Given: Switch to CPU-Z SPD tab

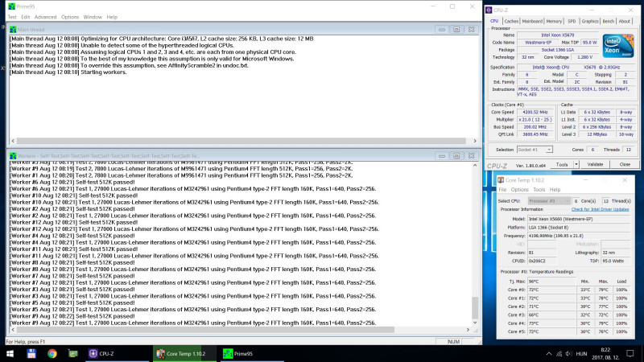Looking at the screenshot, I should click(572, 21).
